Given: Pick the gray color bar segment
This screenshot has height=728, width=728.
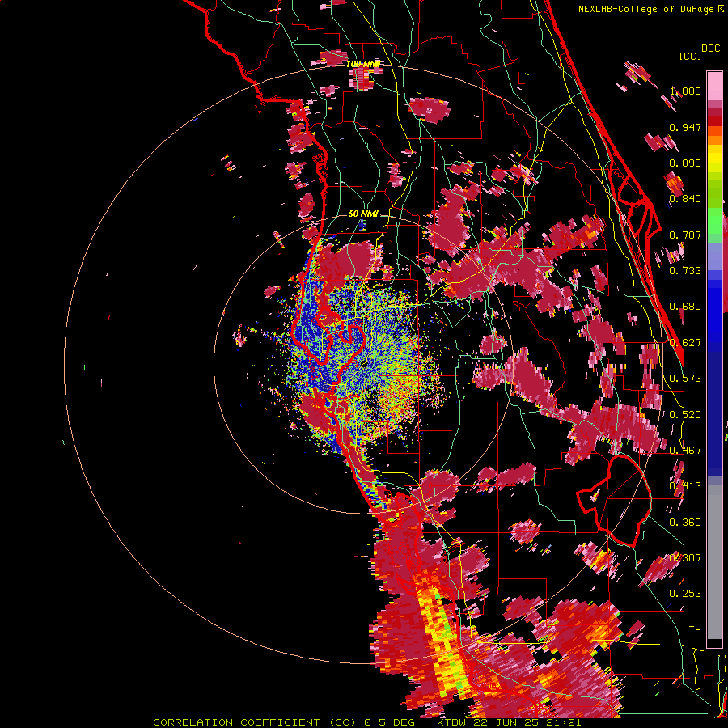Looking at the screenshot, I should [714, 562].
